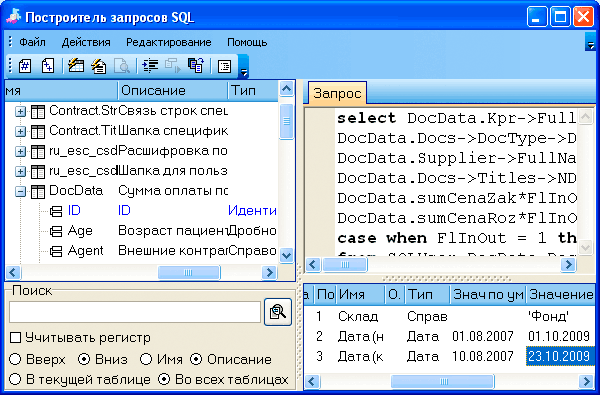Click the grayed document preview magnifier icon
This screenshot has width=600, height=395.
click(x=122, y=66)
